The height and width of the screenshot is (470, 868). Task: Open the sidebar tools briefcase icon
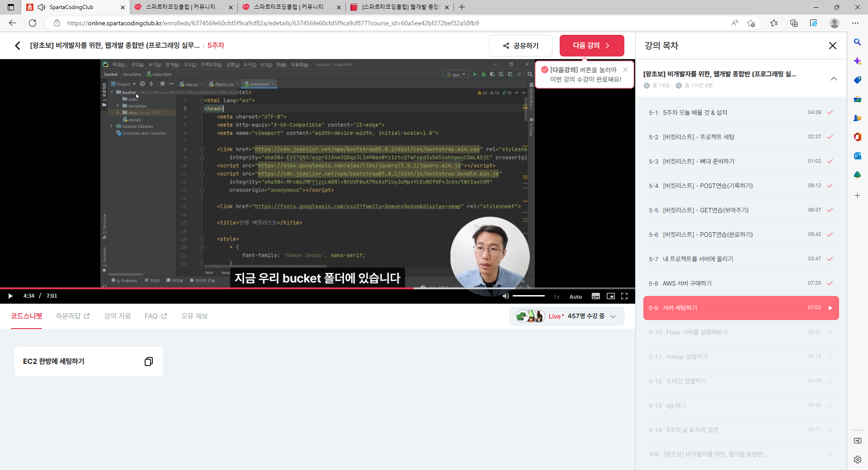coord(857,99)
